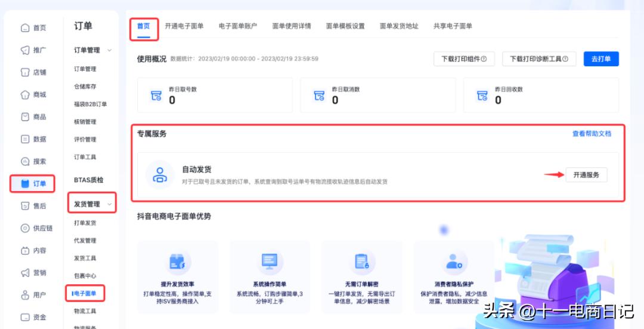The height and width of the screenshot is (329, 644).
Task: Select the 包裹中心 menu item
Action: click(85, 275)
